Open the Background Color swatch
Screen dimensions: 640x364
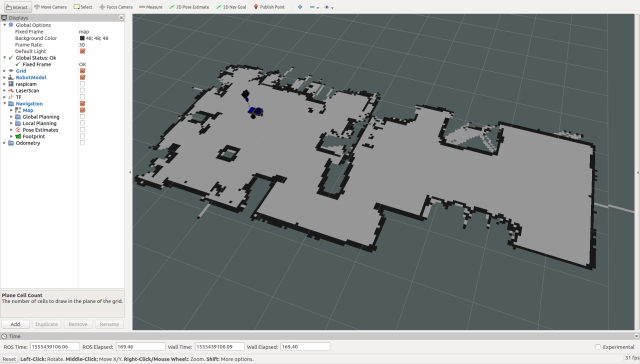(82, 38)
